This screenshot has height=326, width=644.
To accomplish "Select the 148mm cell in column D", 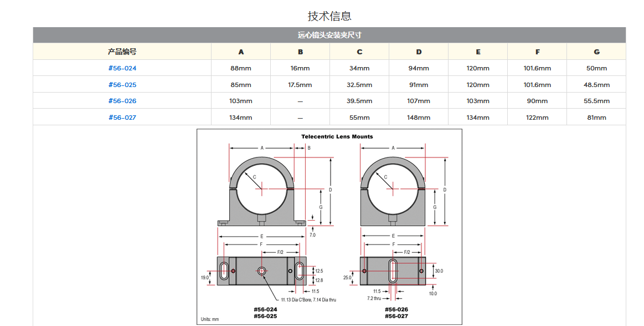I will click(419, 118).
